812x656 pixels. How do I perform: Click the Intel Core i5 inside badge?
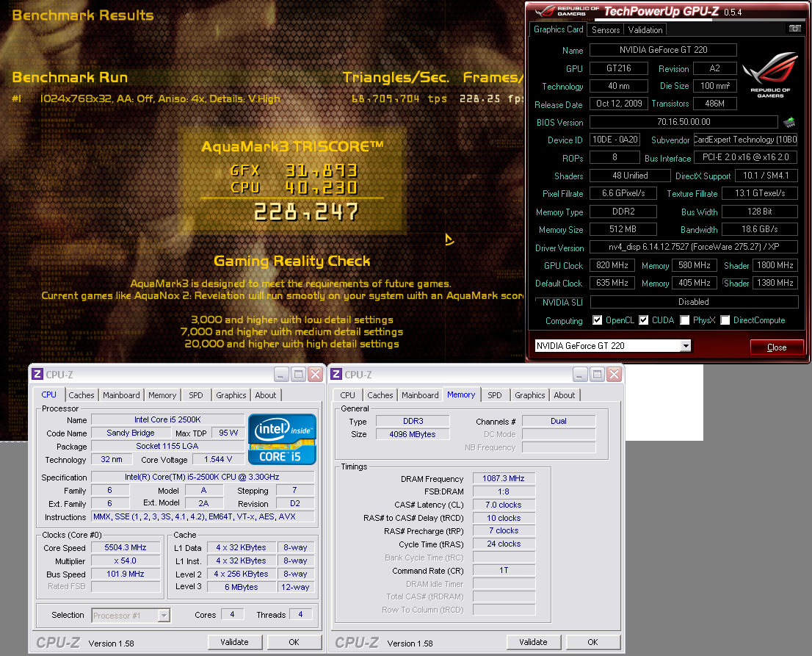pyautogui.click(x=282, y=439)
